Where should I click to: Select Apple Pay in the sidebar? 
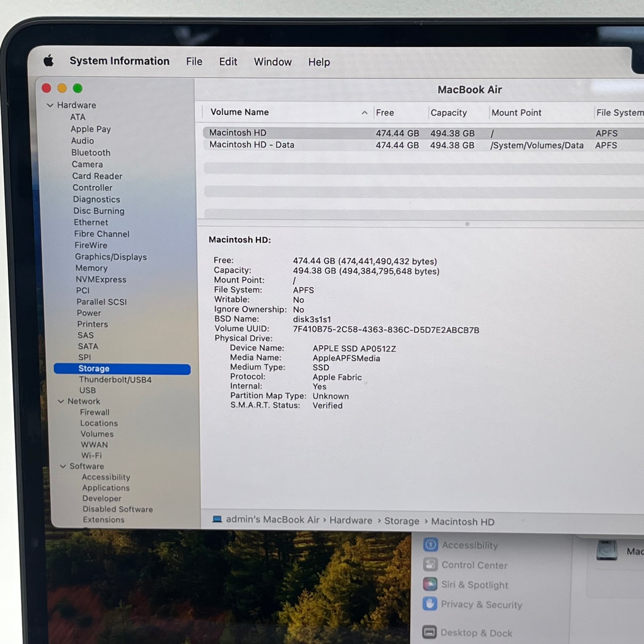pos(90,129)
